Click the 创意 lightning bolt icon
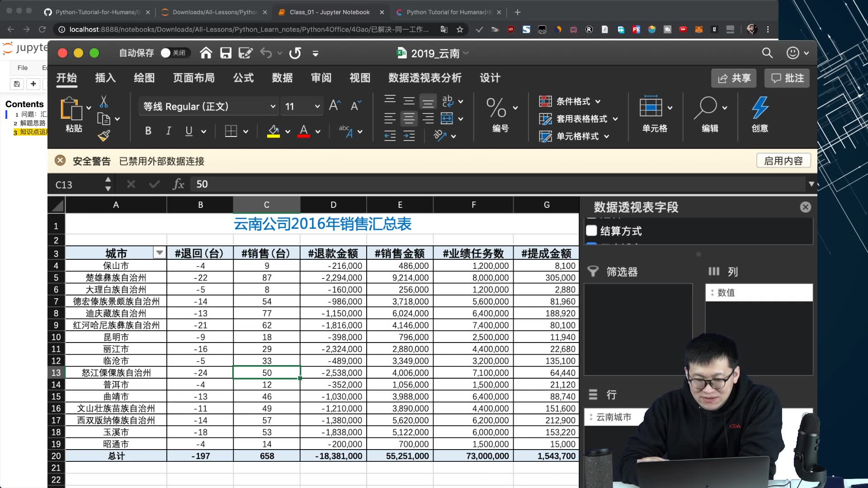Viewport: 868px width, 488px height. click(760, 108)
